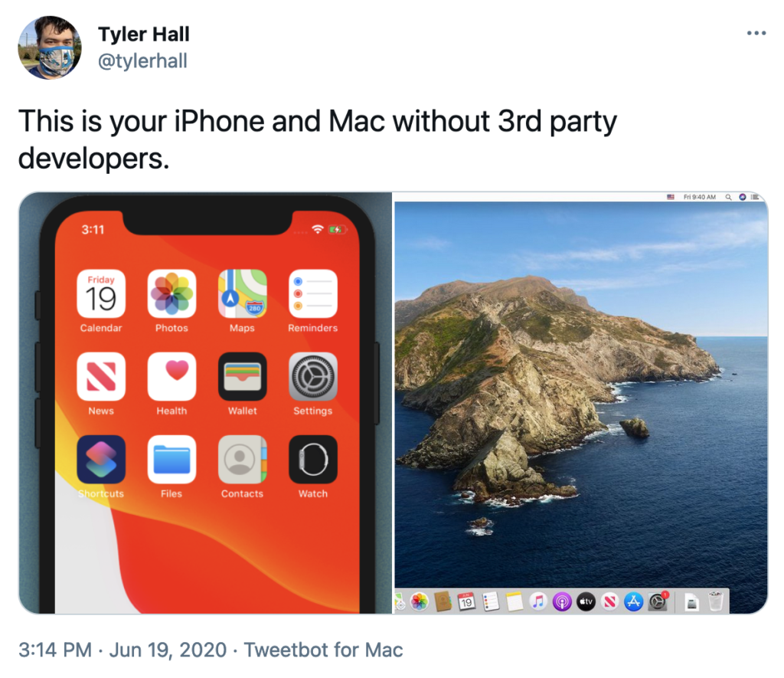Click the App Store dock icon

tap(633, 601)
